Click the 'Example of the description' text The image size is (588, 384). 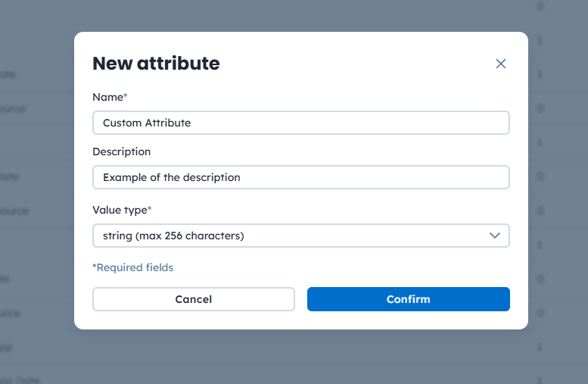pyautogui.click(x=171, y=177)
